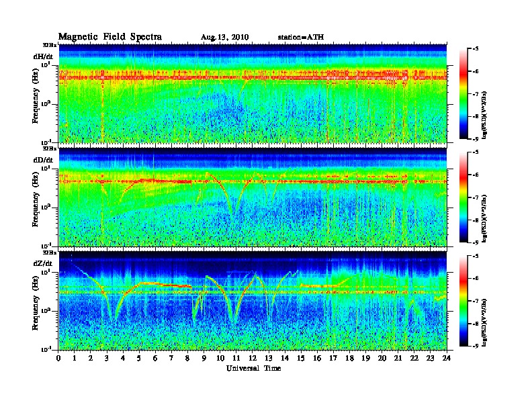Screen dimensions: 532x411
Task: Click the "-5" value on dH/dt color bar
Action: pyautogui.click(x=476, y=49)
